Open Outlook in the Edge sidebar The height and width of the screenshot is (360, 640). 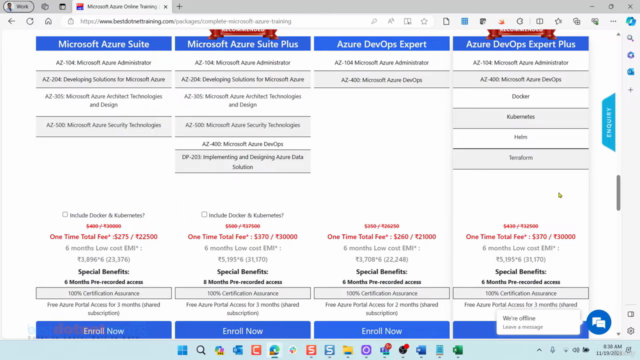point(631,71)
